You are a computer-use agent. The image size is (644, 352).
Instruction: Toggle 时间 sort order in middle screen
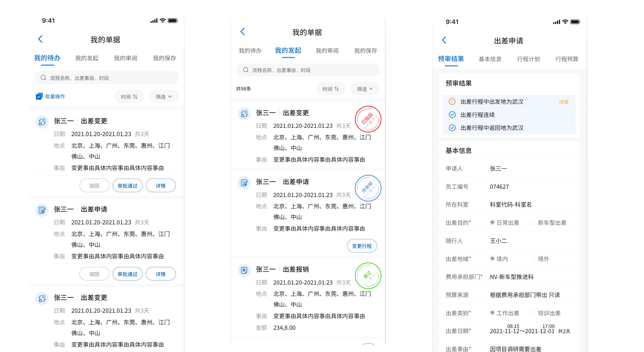pos(330,89)
